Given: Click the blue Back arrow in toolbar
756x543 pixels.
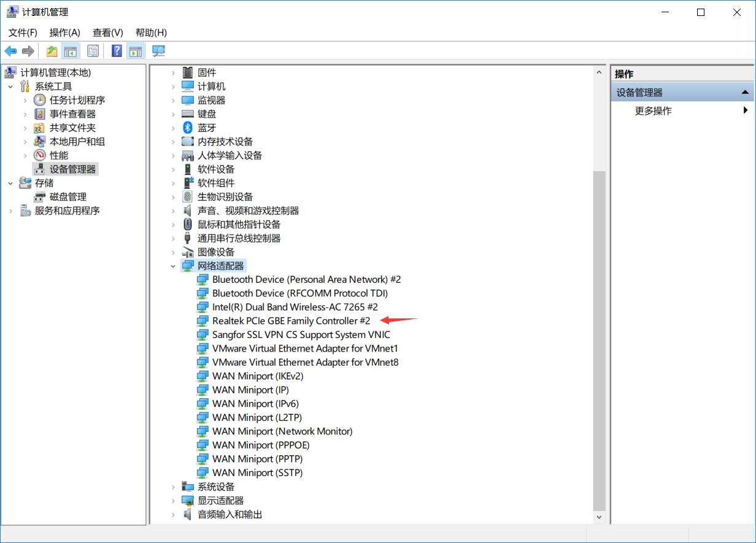Looking at the screenshot, I should (10, 51).
